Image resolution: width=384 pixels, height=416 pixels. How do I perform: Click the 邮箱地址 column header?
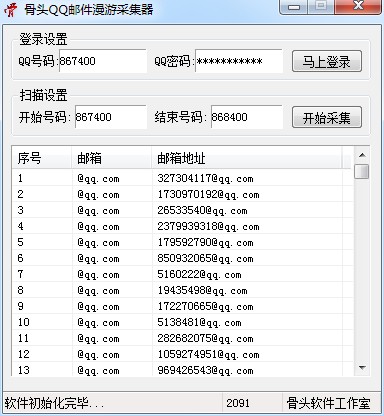coord(247,158)
